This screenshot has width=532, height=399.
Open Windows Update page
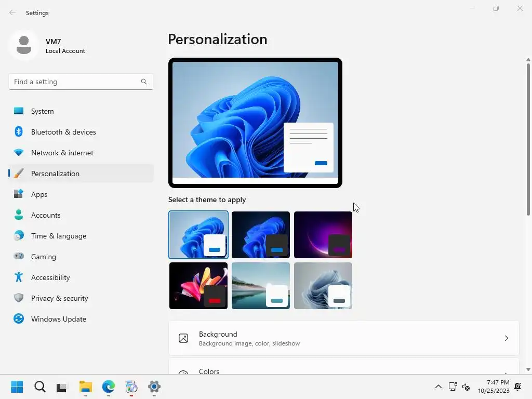click(81, 319)
